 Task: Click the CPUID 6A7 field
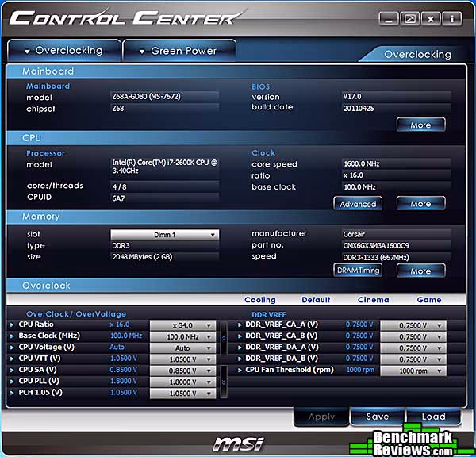(x=164, y=198)
